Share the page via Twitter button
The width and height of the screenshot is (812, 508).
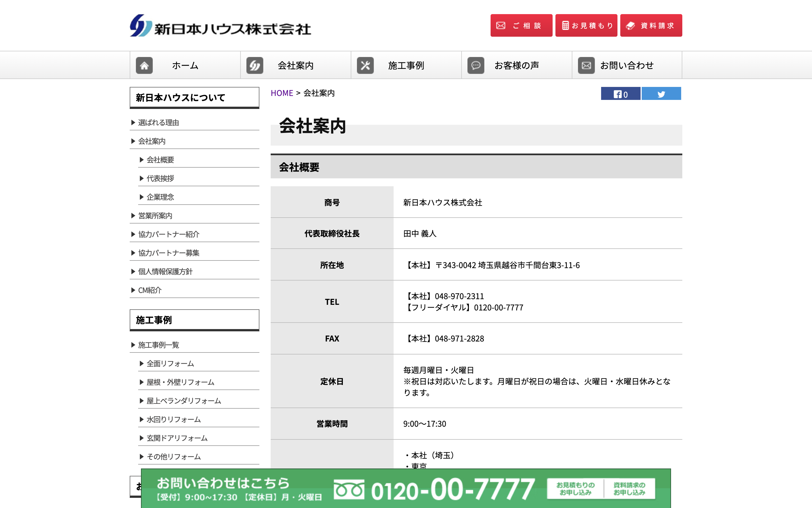[x=661, y=94]
